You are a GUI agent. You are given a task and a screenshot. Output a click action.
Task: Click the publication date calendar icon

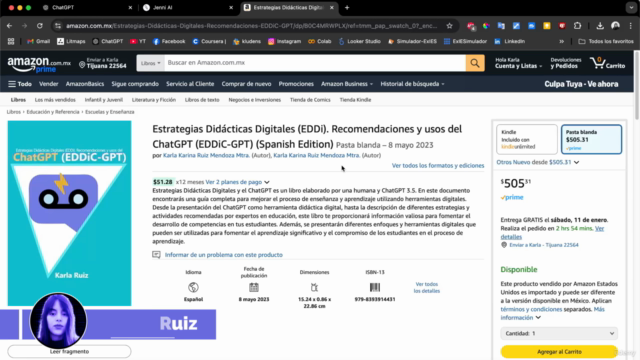254,287
